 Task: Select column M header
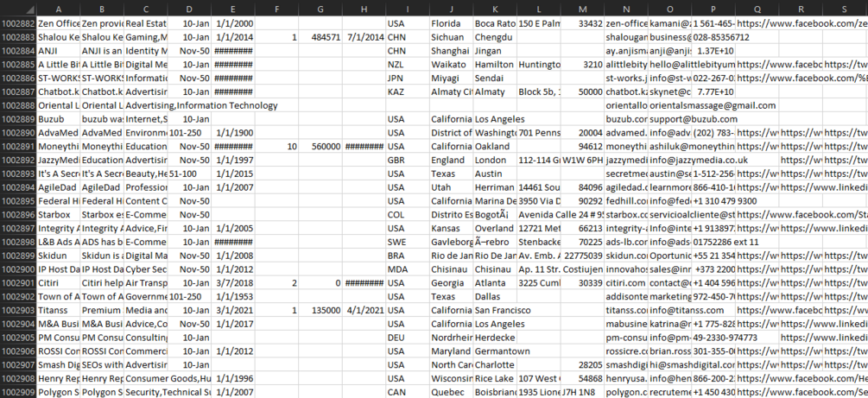click(x=582, y=9)
